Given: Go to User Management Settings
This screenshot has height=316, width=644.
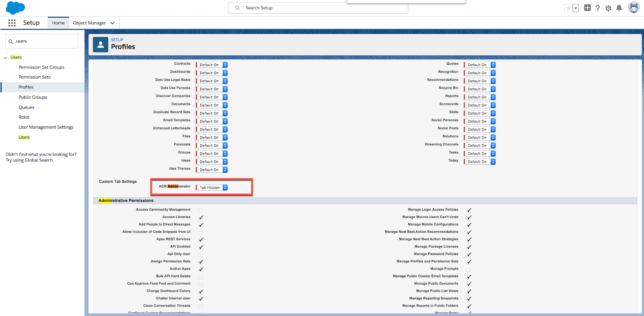Looking at the screenshot, I should point(46,127).
